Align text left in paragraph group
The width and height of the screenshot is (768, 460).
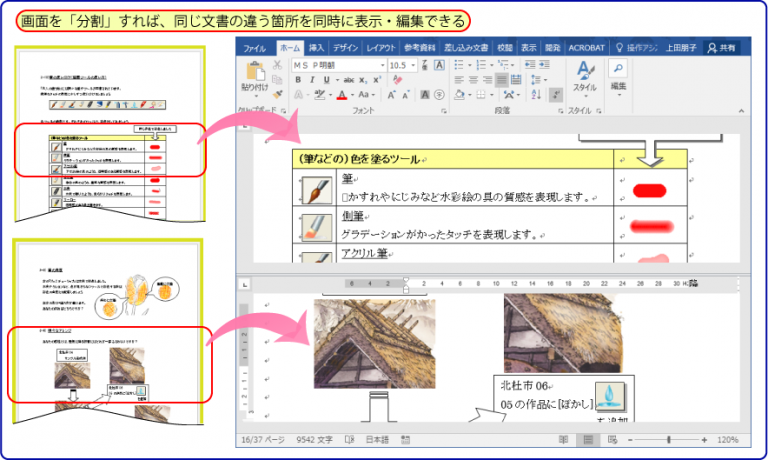[459, 80]
